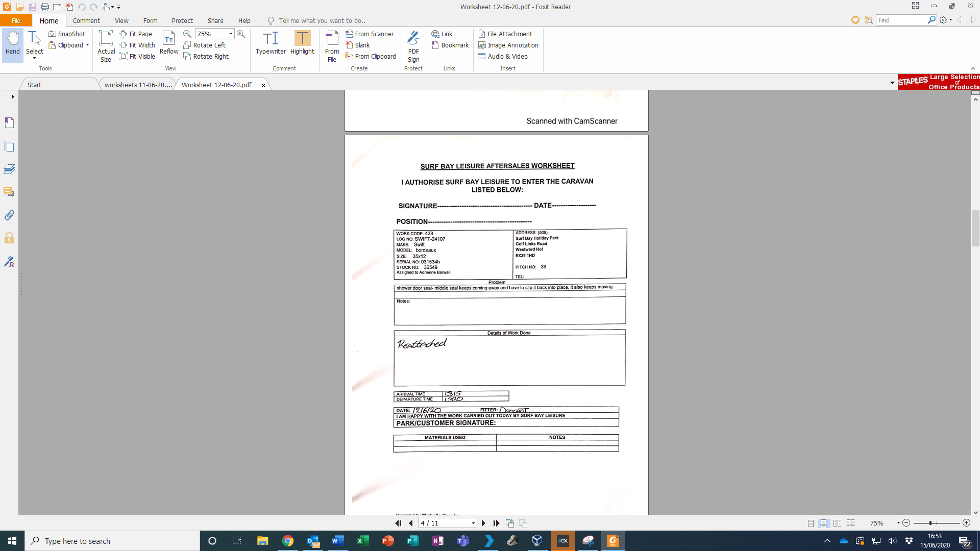Open the Comment ribbon tab
The image size is (980, 551).
pos(86,20)
